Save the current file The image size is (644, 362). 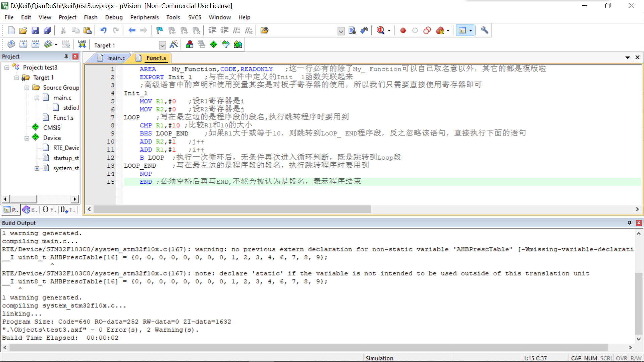coord(35,31)
